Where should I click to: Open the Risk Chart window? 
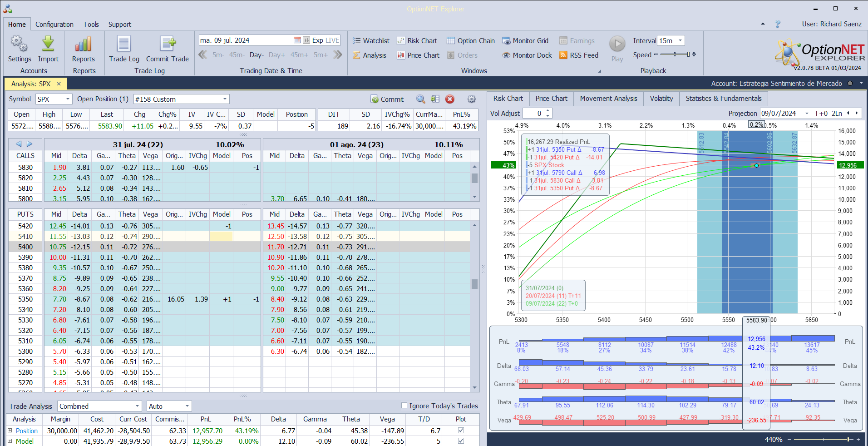coord(417,41)
